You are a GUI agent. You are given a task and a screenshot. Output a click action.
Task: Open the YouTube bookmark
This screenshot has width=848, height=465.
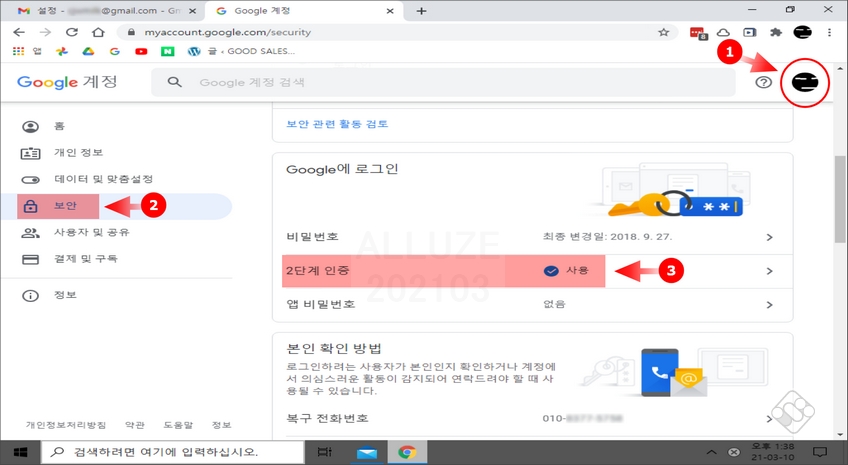[141, 51]
